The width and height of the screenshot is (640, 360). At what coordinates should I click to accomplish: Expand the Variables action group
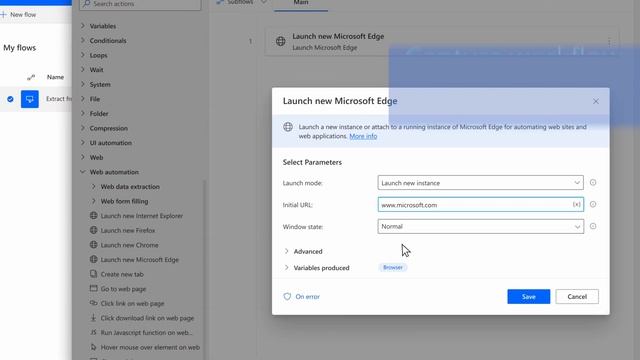pos(102,26)
